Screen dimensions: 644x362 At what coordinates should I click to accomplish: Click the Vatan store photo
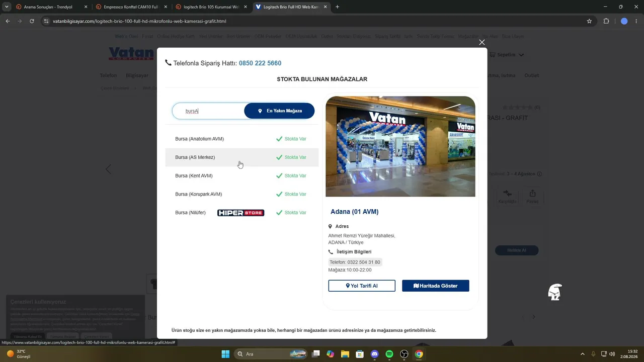click(x=400, y=146)
